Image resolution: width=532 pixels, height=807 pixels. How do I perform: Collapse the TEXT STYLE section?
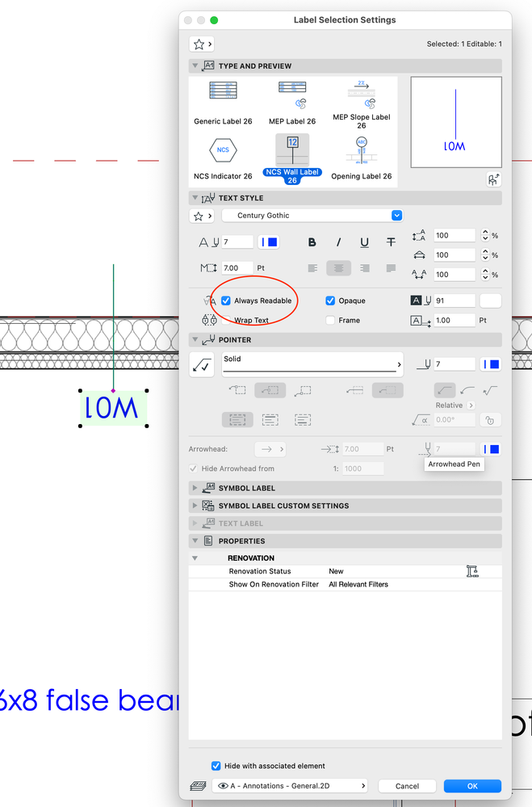195,198
